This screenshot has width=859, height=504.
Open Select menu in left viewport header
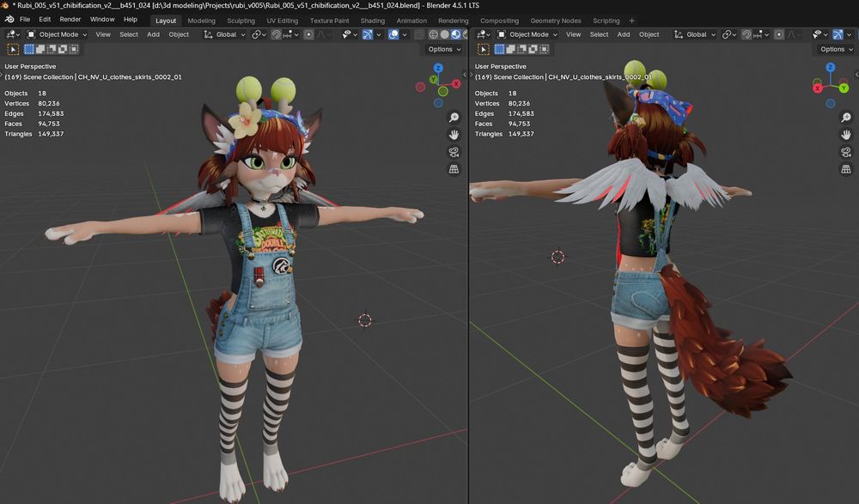click(129, 34)
